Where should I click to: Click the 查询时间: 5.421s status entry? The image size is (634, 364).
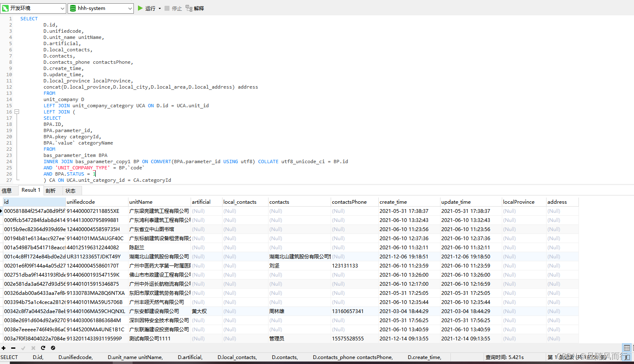click(x=504, y=357)
